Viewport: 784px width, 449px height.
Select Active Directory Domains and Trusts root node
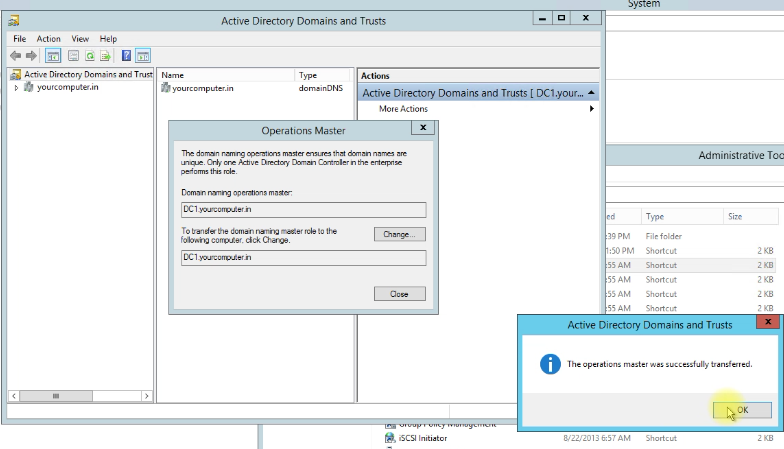click(x=88, y=74)
